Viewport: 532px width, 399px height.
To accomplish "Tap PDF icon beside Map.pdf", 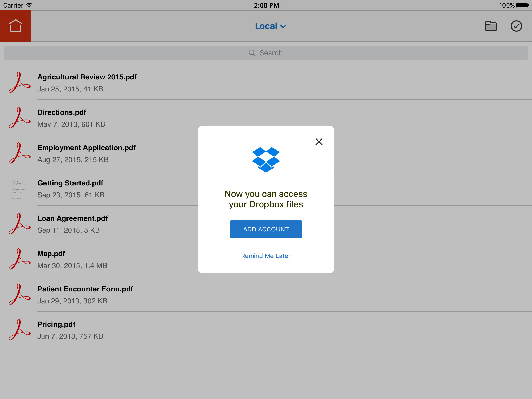I will point(19,259).
